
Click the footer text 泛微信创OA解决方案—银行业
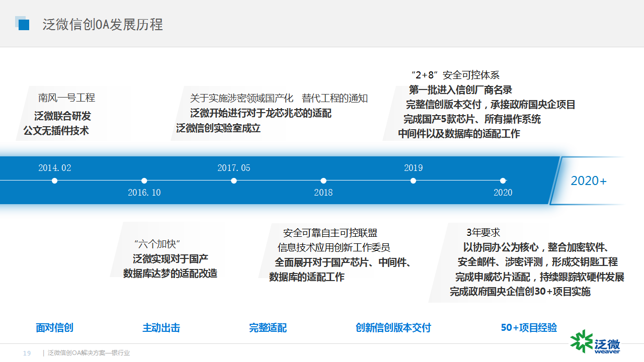point(89,353)
